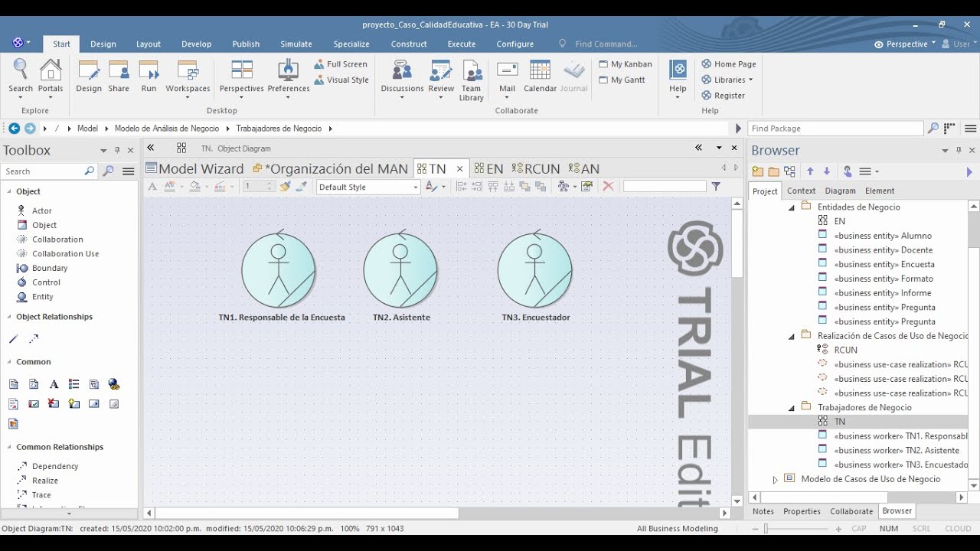980x551 pixels.
Task: Open My Gantt
Action: (x=622, y=80)
